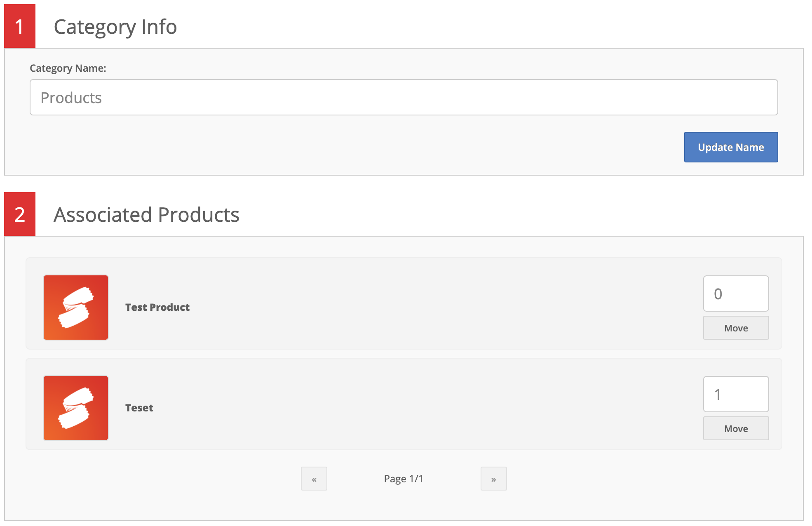Viewport: 812px width, 526px height.
Task: Focus the Test Product position field
Action: tap(736, 294)
